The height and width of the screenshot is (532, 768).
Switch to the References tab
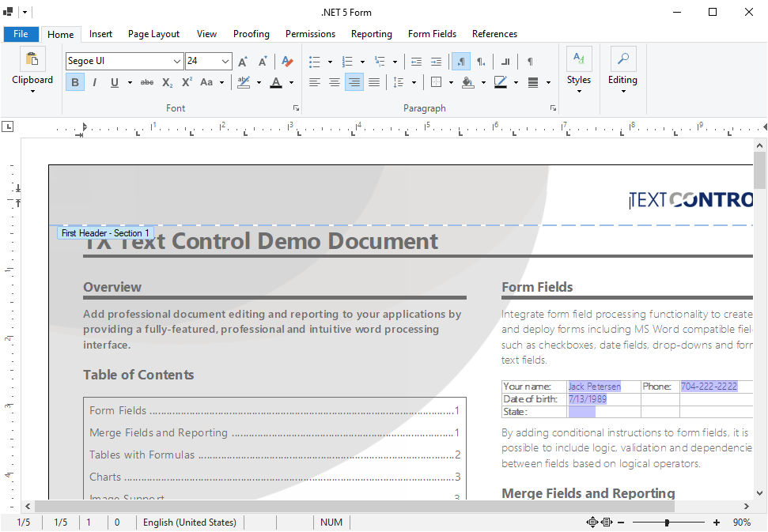pos(494,34)
